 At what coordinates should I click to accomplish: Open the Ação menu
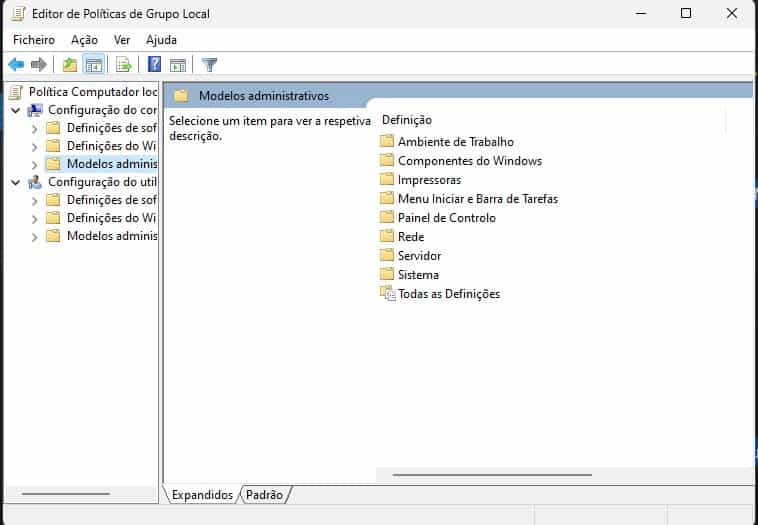[84, 40]
